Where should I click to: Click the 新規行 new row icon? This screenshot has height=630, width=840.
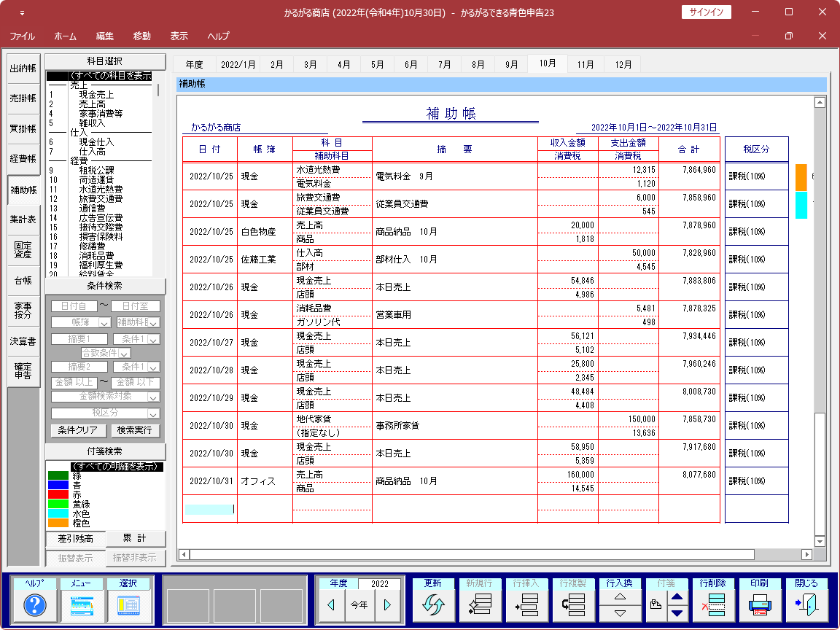click(x=480, y=605)
